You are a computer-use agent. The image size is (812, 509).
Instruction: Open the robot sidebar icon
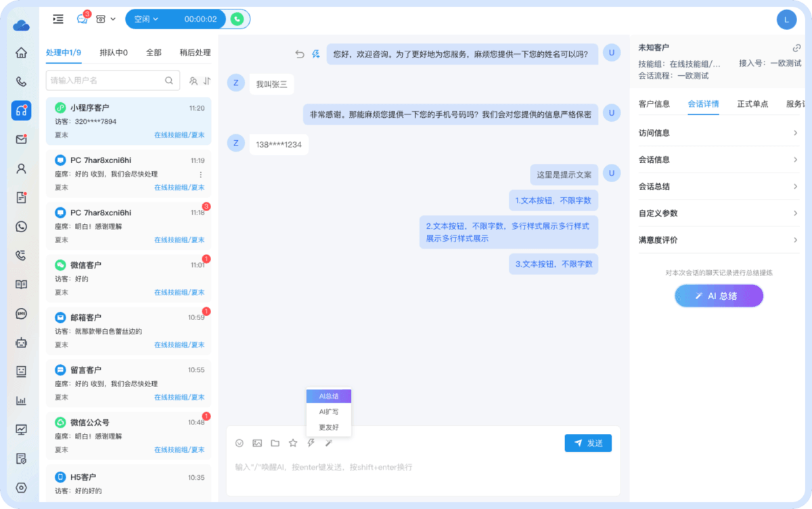[x=21, y=342]
